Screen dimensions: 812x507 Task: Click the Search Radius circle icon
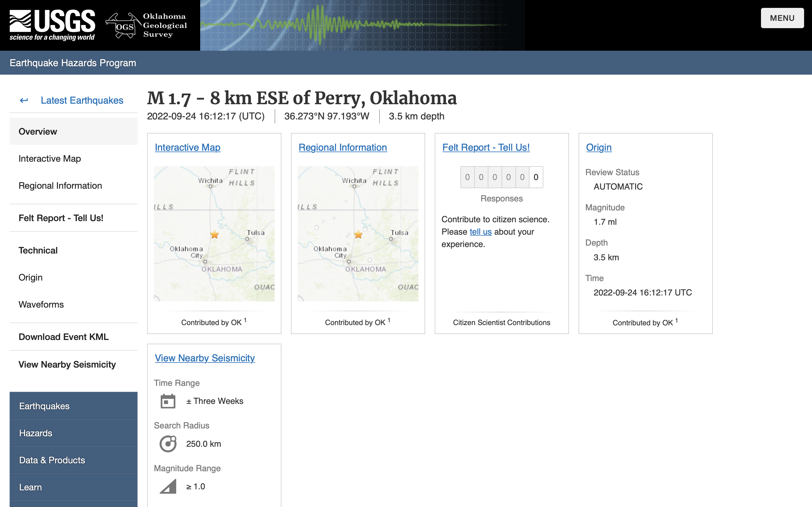tap(168, 444)
